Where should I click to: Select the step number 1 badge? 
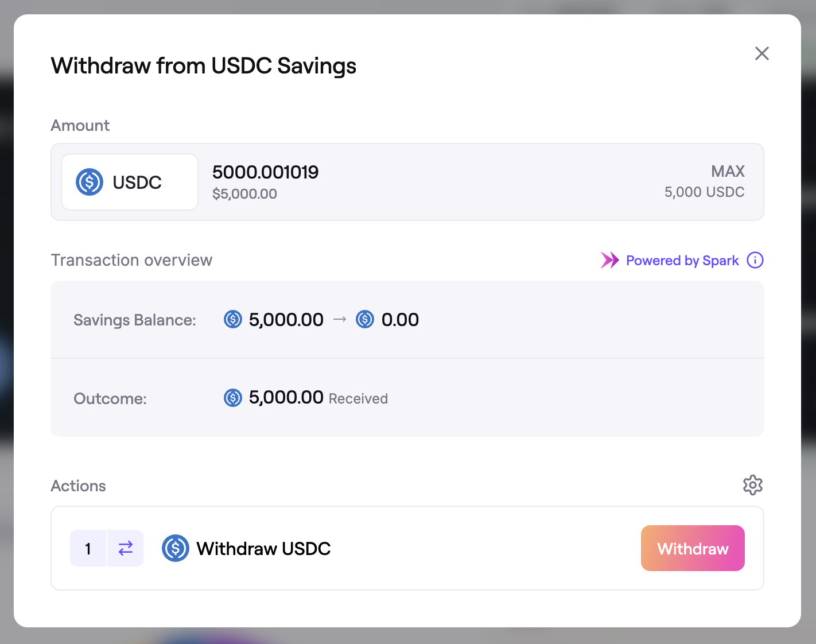pos(88,548)
